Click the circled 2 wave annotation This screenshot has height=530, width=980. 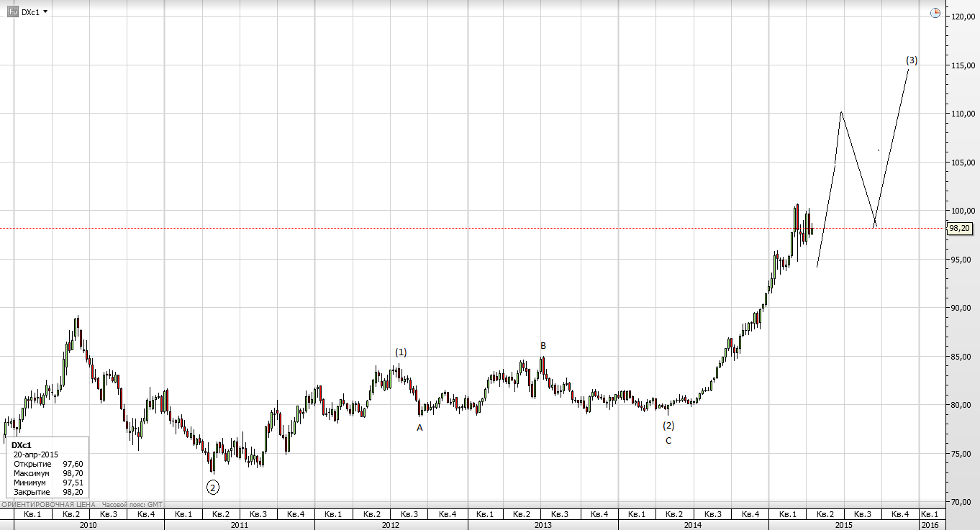click(x=212, y=487)
